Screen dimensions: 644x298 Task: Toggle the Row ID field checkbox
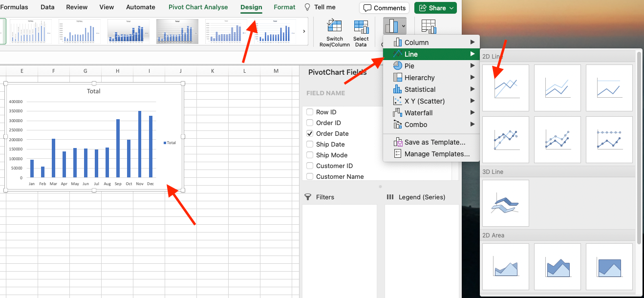tap(310, 112)
